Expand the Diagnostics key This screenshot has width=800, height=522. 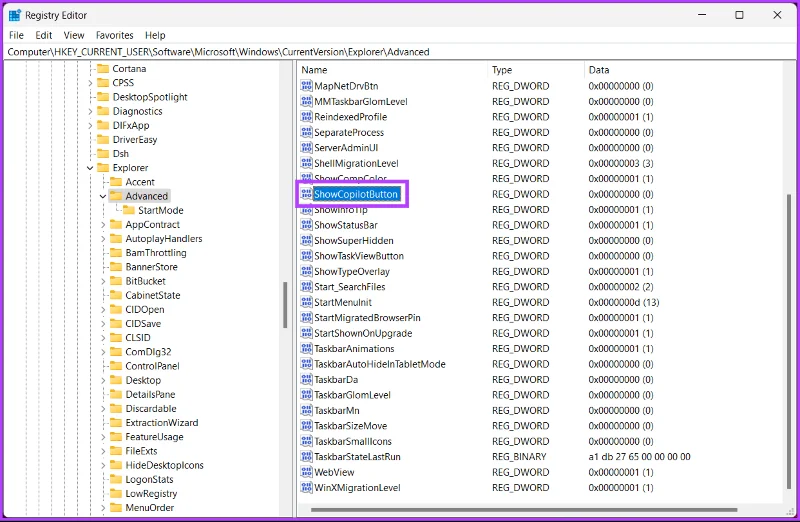click(x=90, y=111)
